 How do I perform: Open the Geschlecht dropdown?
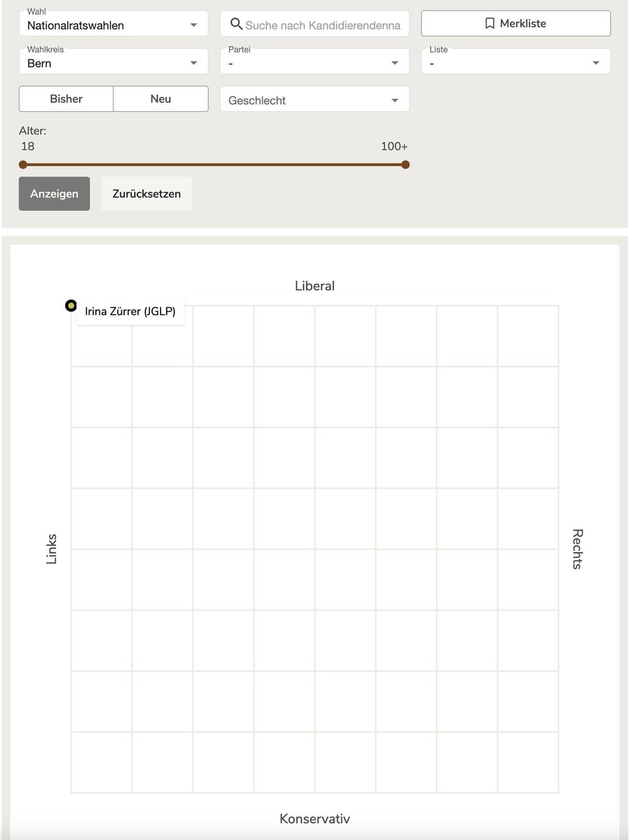[x=314, y=99]
